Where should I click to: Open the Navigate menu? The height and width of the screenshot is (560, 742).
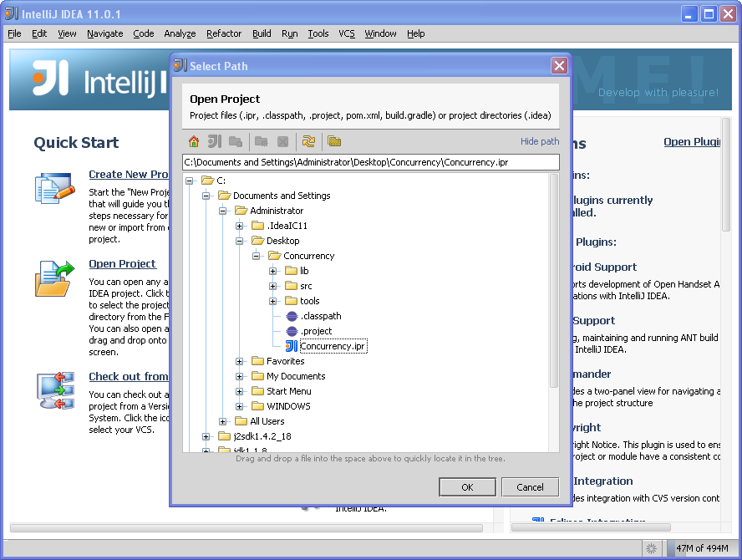pyautogui.click(x=105, y=33)
